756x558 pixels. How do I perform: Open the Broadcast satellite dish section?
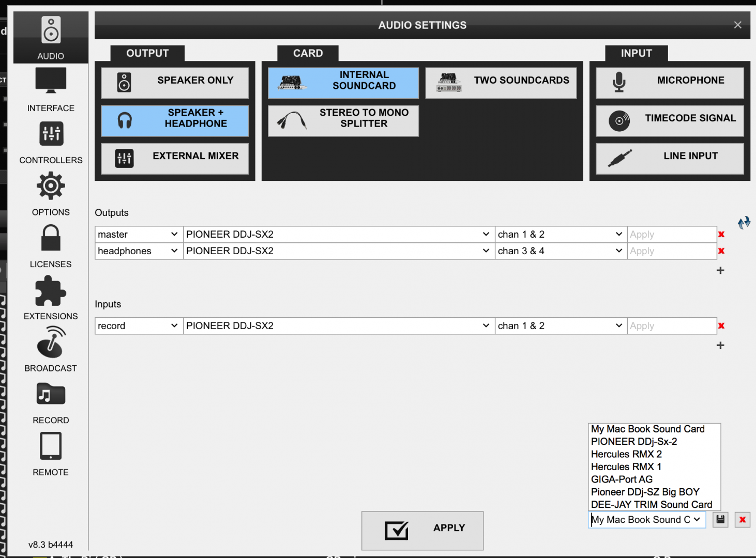tap(51, 350)
